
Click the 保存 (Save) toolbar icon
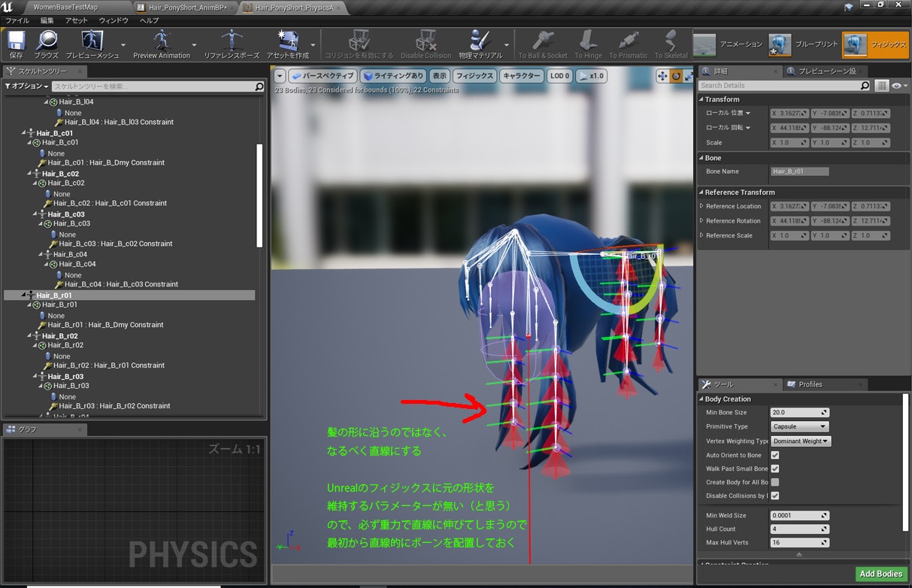(16, 41)
